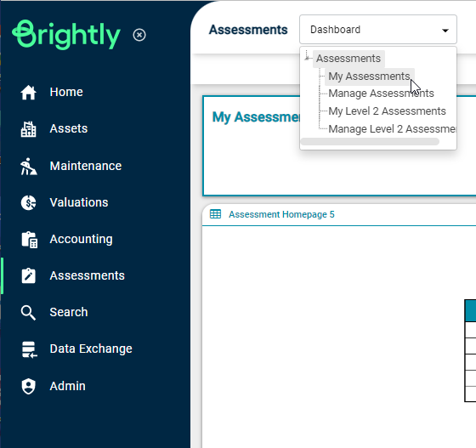476x448 pixels.
Task: Open the Assessment Homepage 5 link
Action: click(281, 214)
